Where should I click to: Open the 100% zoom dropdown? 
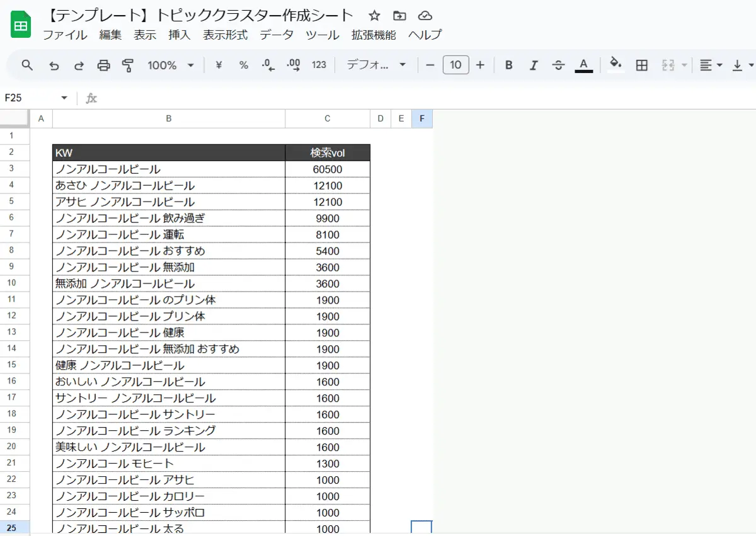tap(171, 66)
